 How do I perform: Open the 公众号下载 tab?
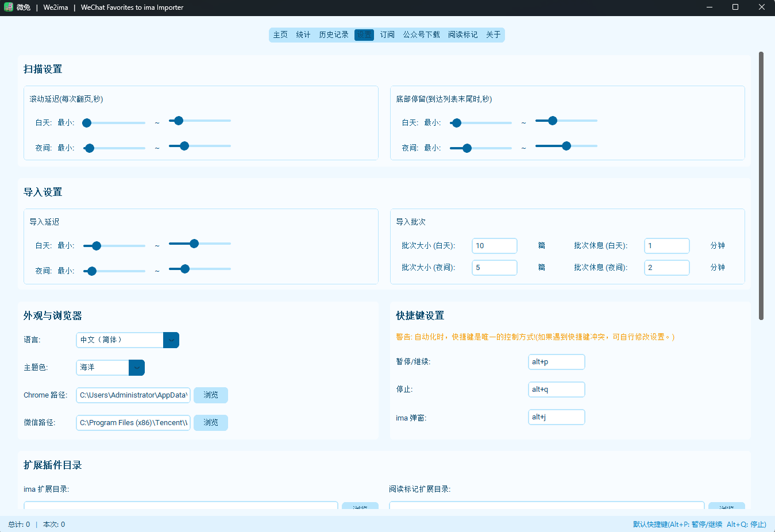coord(421,35)
